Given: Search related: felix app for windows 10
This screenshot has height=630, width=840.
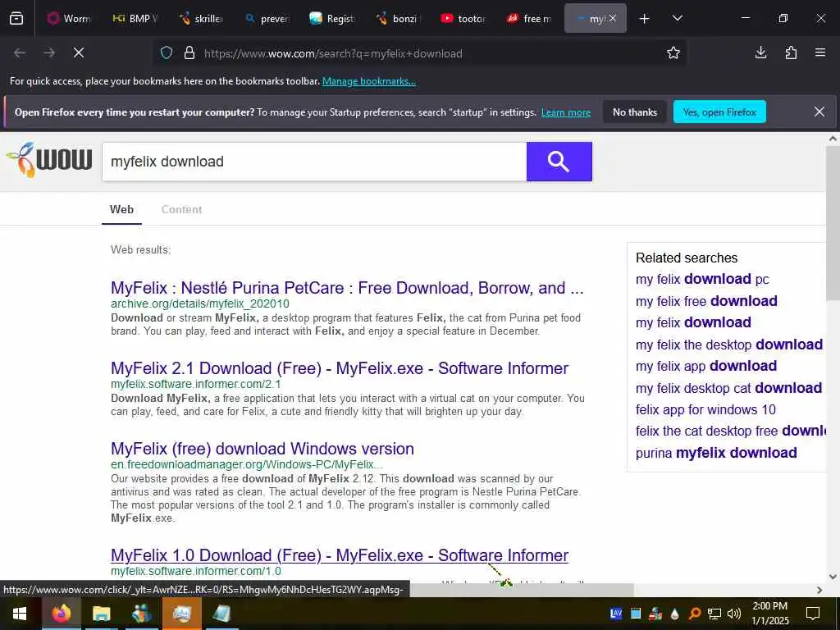Looking at the screenshot, I should [x=705, y=410].
